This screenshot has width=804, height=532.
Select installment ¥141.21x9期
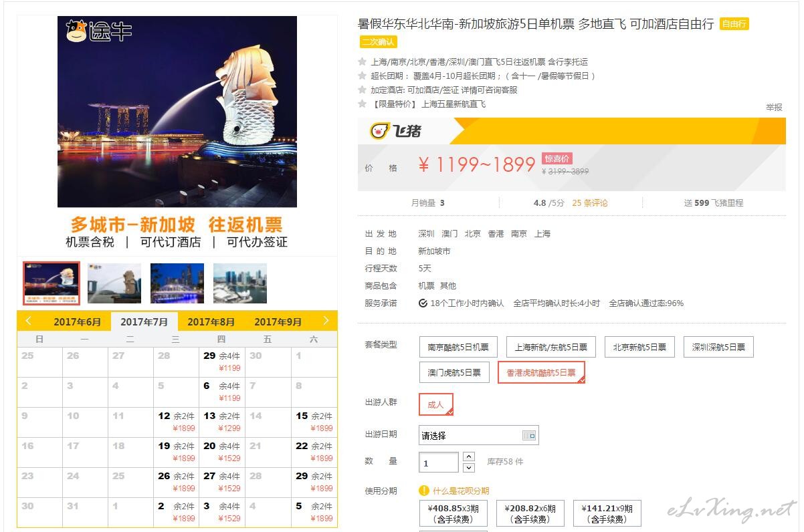607,513
